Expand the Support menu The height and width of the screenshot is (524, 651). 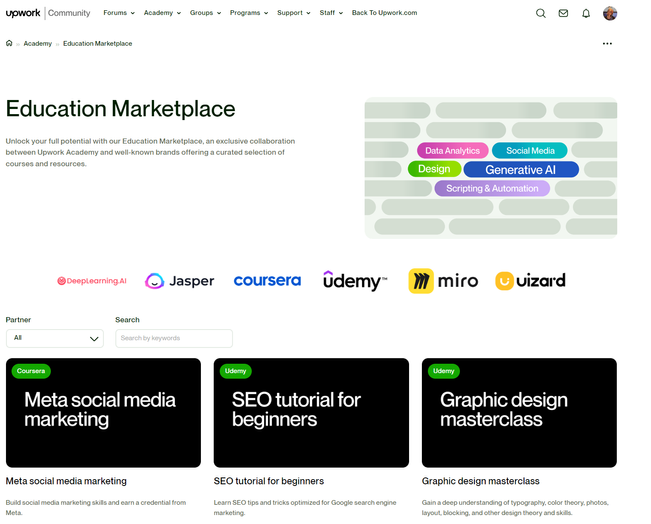(294, 13)
